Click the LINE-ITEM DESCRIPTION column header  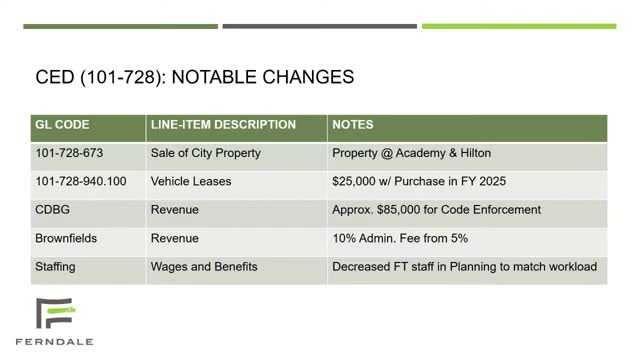coord(223,124)
